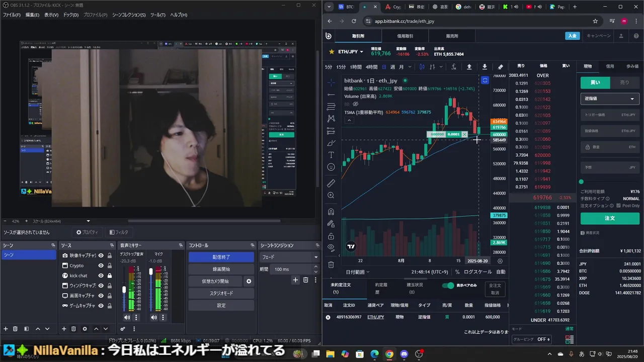Lock the Crypto source
The height and width of the screenshot is (362, 644).
(x=109, y=265)
